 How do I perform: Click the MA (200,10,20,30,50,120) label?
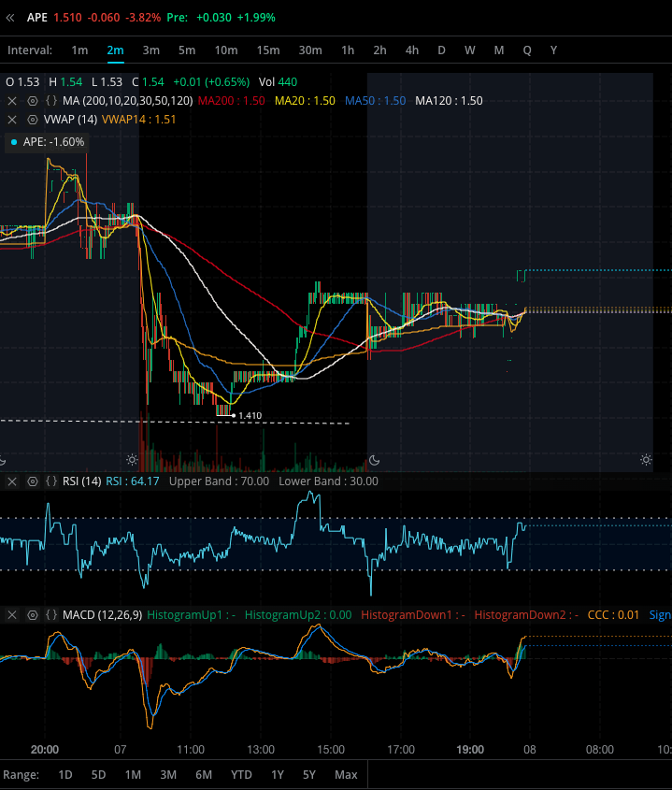click(127, 101)
